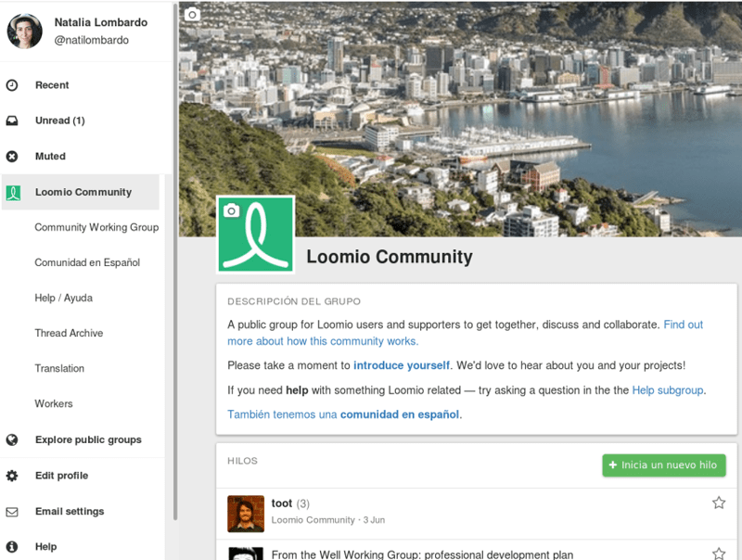Viewport: 742px width, 560px height.
Task: Open Explore public groups
Action: pos(88,439)
